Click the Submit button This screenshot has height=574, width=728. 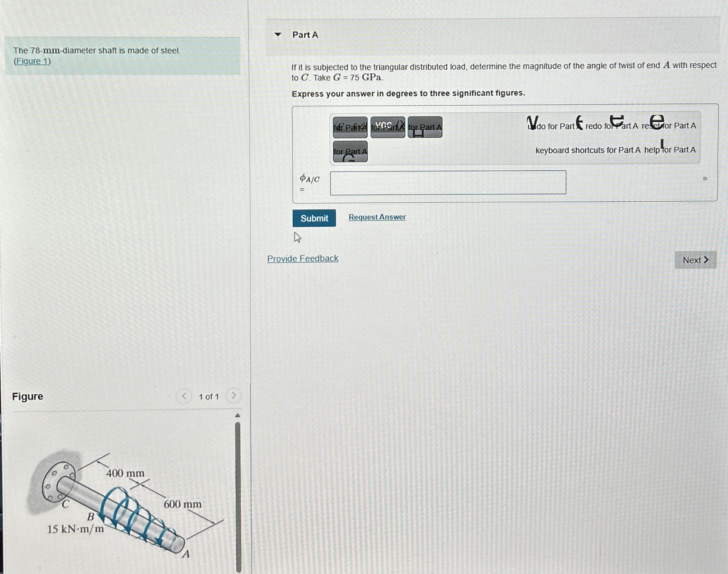click(x=314, y=218)
